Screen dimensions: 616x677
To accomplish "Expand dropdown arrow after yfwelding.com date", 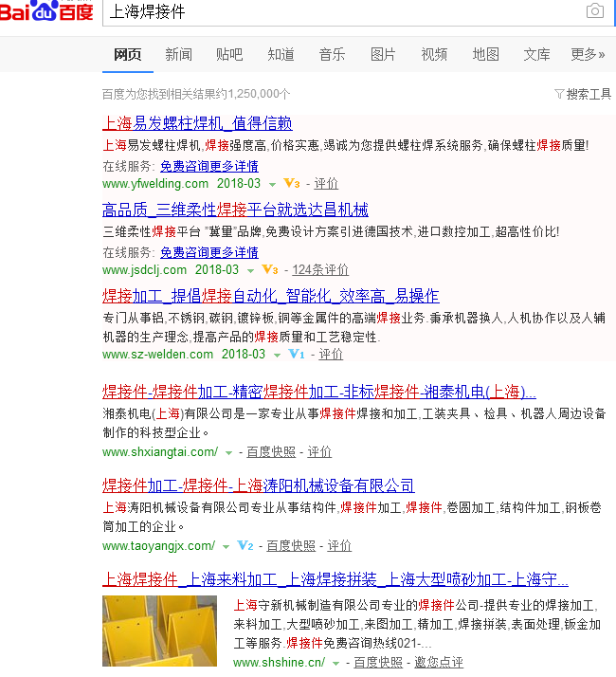I will pos(273,184).
